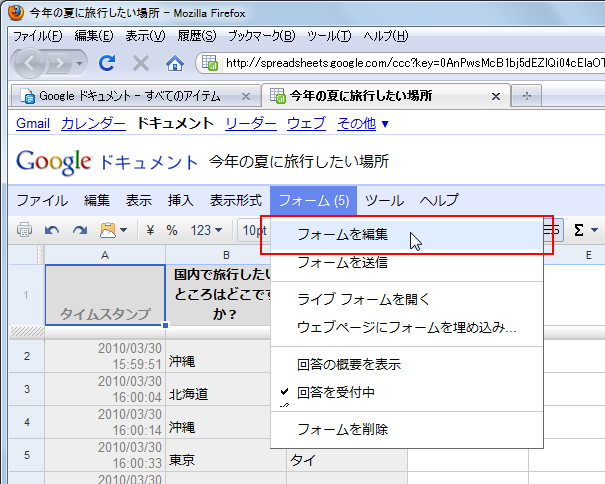Select column B header
Image resolution: width=605 pixels, height=484 pixels.
[x=226, y=255]
